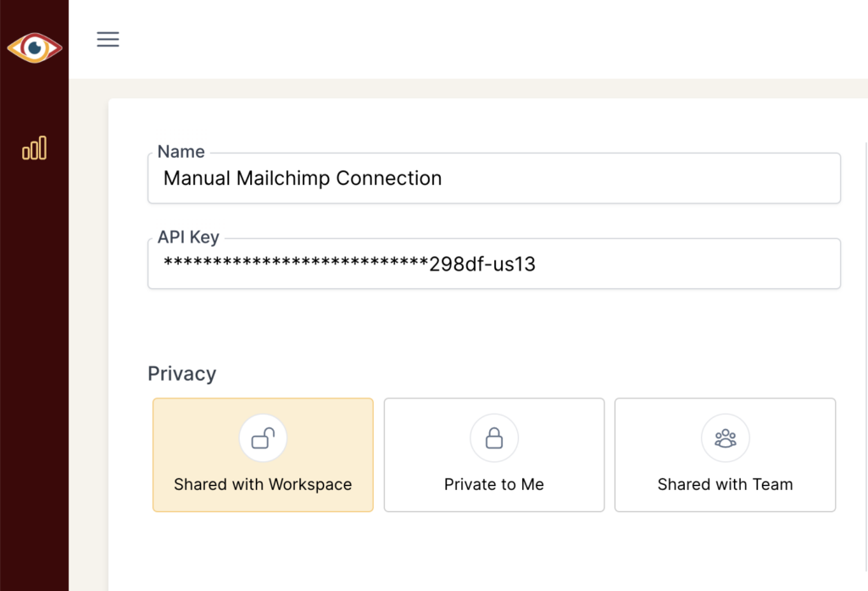Click the "Private to Me" label text

tap(494, 485)
